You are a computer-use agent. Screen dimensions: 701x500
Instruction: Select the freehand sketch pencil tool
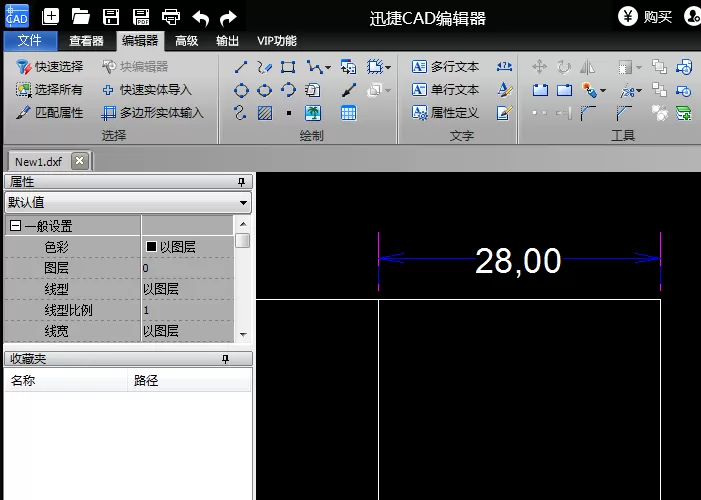click(x=264, y=67)
